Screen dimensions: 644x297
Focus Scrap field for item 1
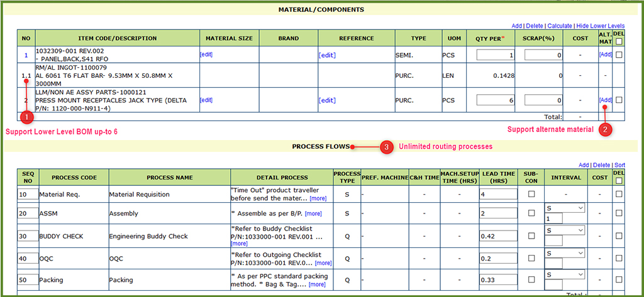[543, 55]
